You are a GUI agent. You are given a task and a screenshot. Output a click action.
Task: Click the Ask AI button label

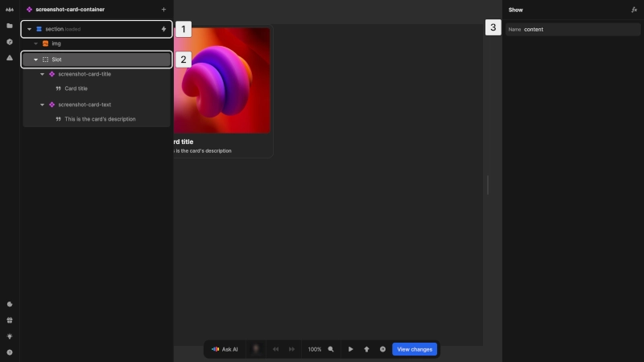click(x=229, y=349)
